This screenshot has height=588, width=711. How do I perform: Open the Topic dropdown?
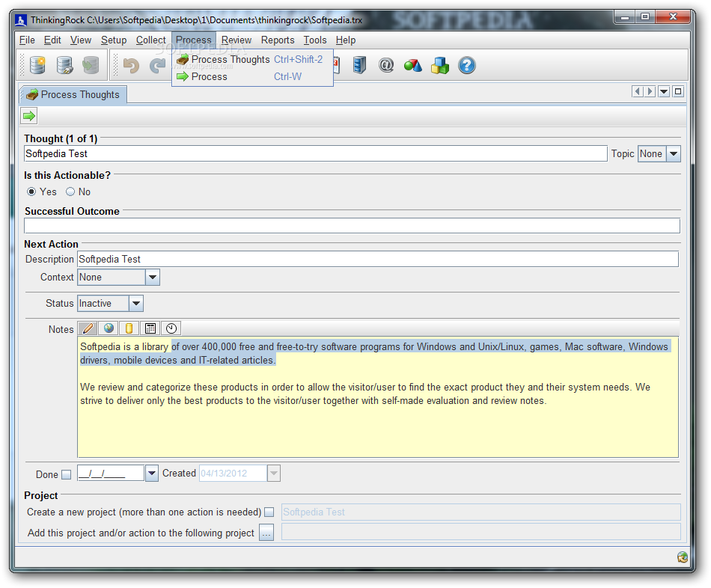[x=674, y=153]
